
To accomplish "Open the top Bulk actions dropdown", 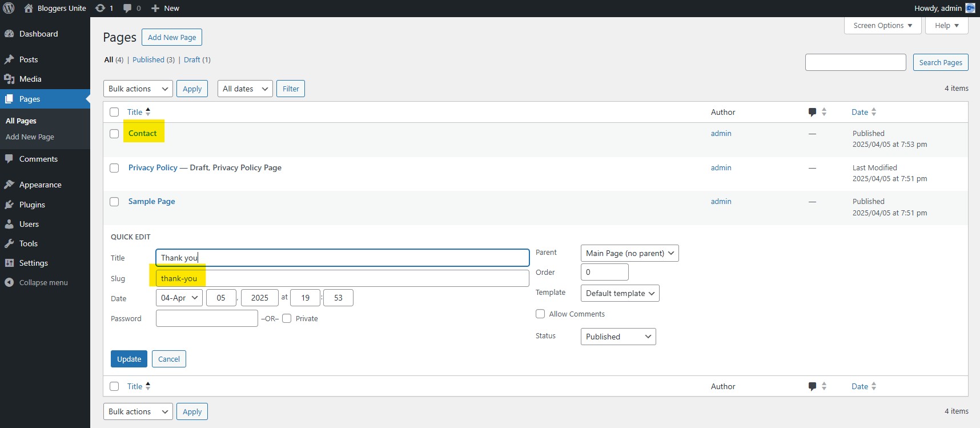I will pyautogui.click(x=138, y=89).
